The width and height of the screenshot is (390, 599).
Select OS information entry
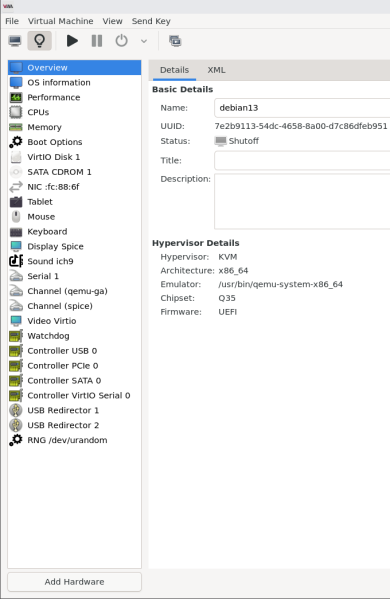[74, 83]
